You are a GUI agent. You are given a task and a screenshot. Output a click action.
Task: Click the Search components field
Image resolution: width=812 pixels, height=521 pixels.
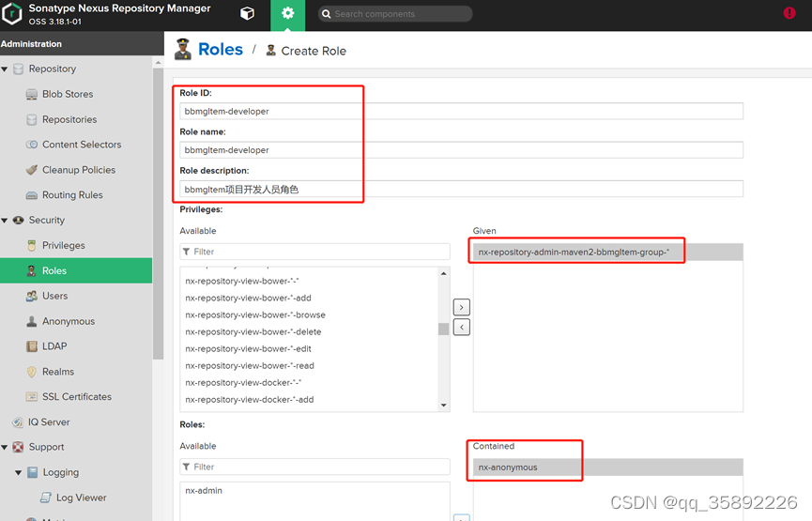395,14
